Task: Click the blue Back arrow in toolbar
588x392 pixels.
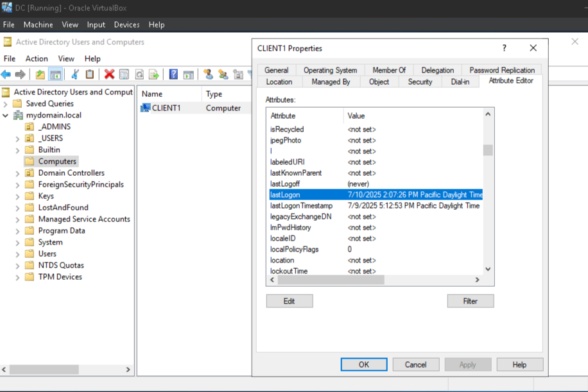Action: [6, 74]
